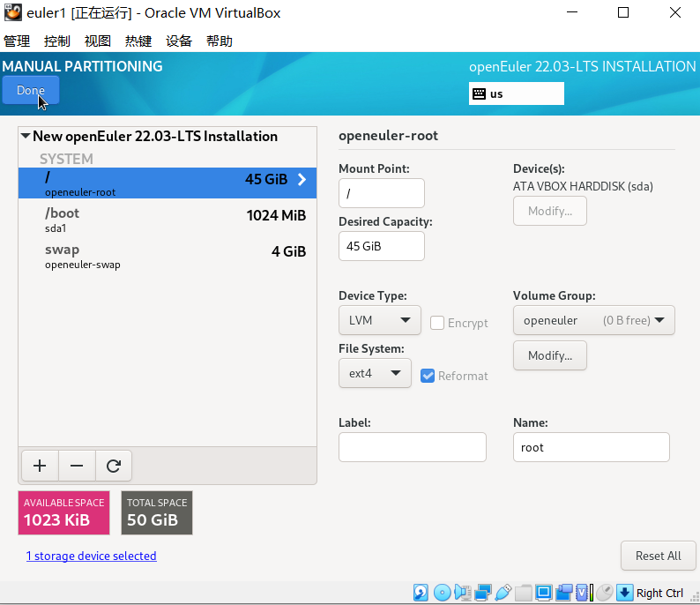Image resolution: width=700 pixels, height=605 pixels.
Task: Click the recording status icon
Action: click(x=564, y=593)
